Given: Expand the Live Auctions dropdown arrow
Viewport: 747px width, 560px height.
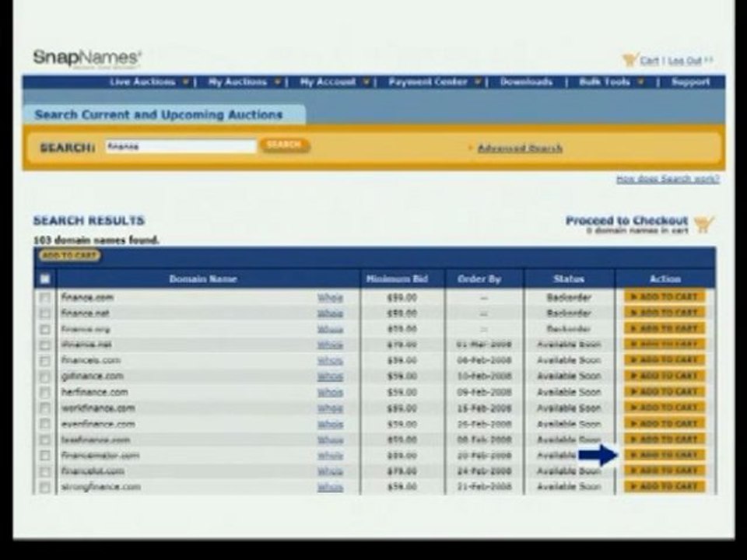Looking at the screenshot, I should tap(186, 82).
